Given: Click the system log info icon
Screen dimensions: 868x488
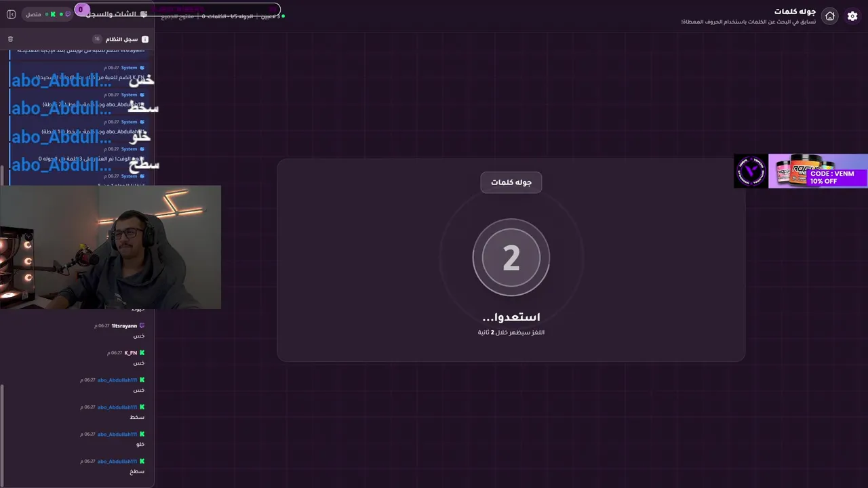Looking at the screenshot, I should pos(145,39).
